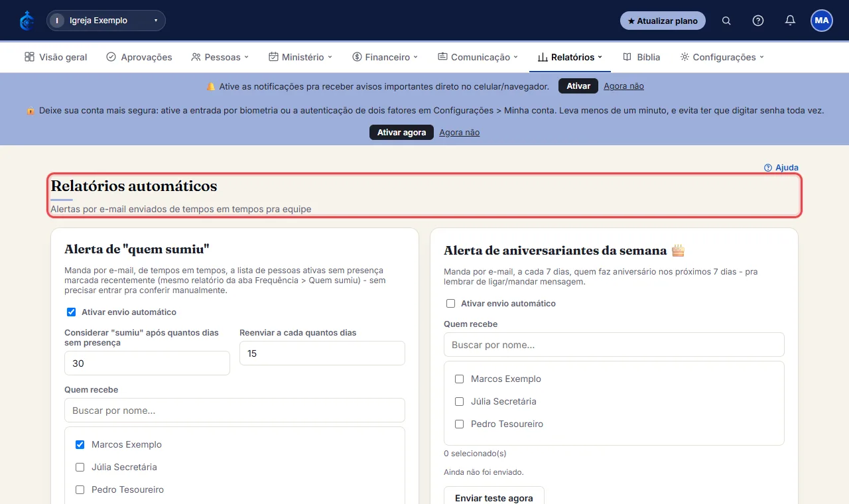Check Marcos Exemplo in aniversariantes recipients
Viewport: 849px width, 504px height.
coord(459,379)
